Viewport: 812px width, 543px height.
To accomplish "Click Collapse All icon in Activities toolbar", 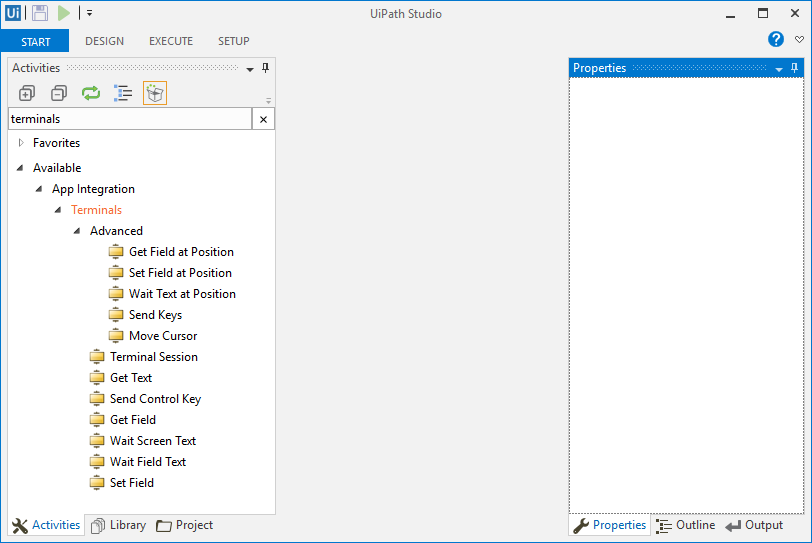I will tap(59, 93).
